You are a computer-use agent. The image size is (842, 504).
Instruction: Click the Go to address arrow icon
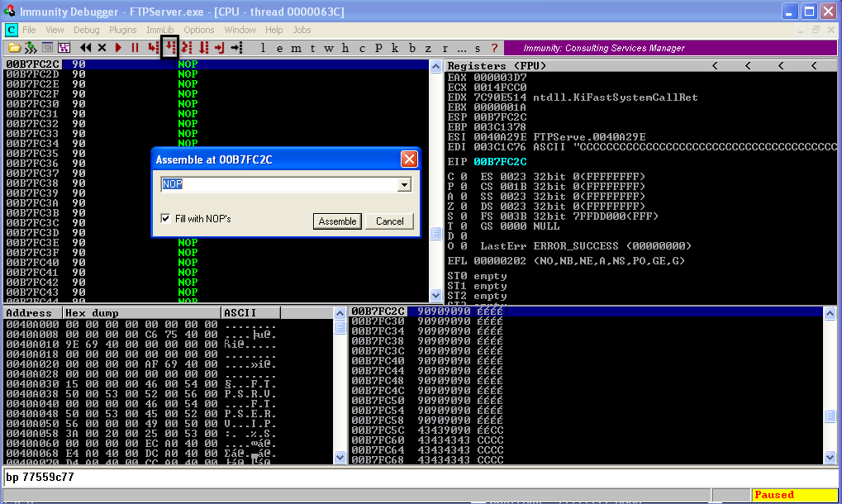pyautogui.click(x=237, y=48)
